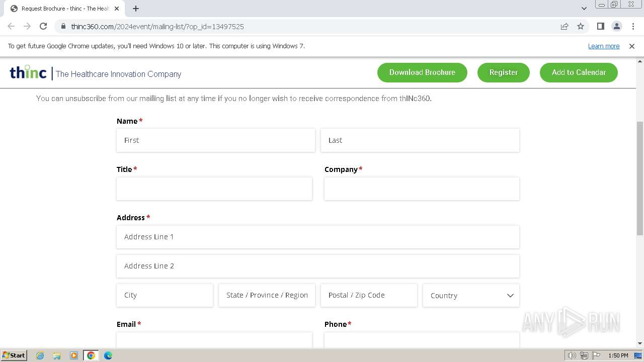Click the thinc logo
644x362 pixels.
(28, 72)
